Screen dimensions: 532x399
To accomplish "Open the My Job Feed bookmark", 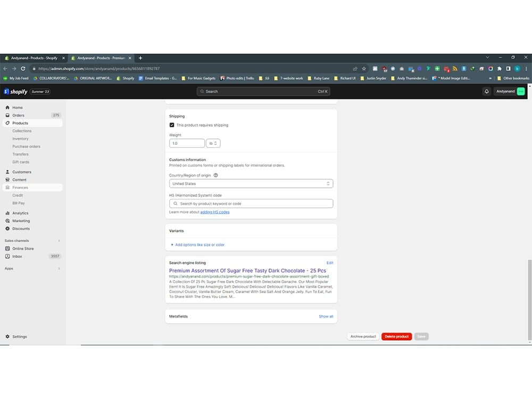I will (16, 78).
